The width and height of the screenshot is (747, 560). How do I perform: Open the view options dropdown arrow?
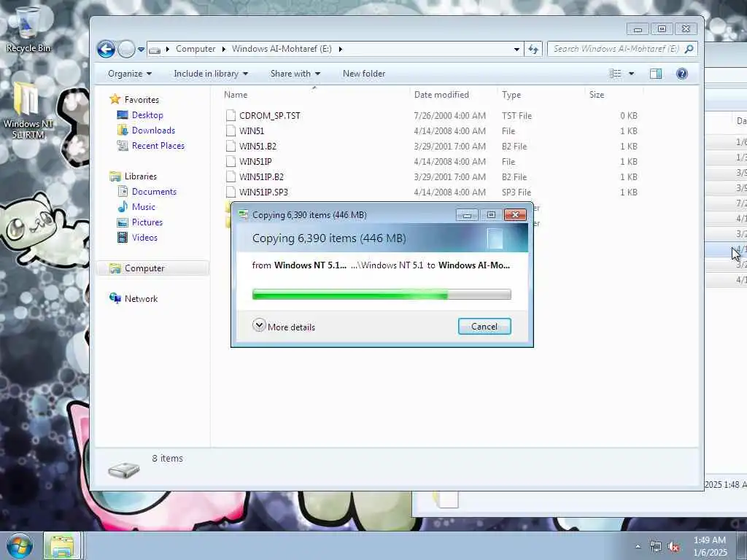[631, 74]
